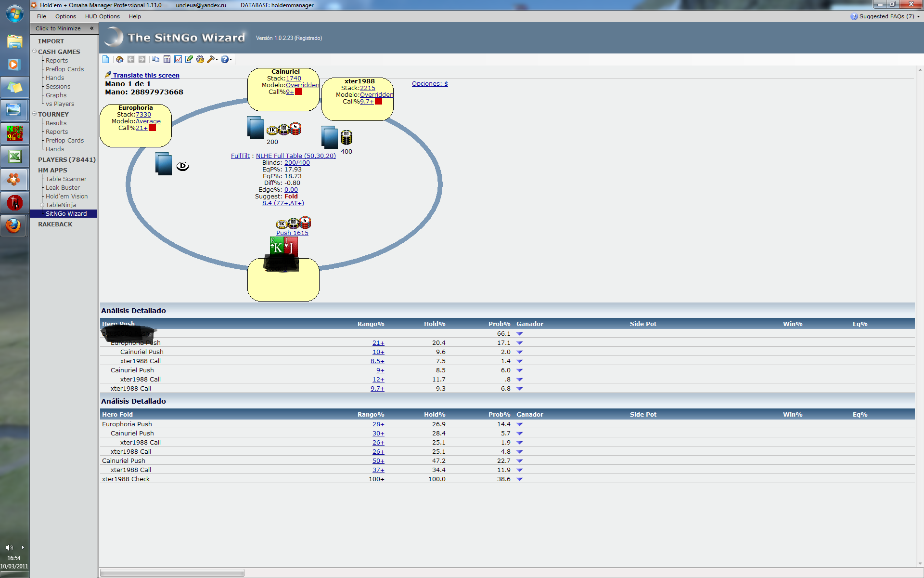The width and height of the screenshot is (924, 578).
Task: Open the calculator toolbar icon
Action: [x=167, y=59]
